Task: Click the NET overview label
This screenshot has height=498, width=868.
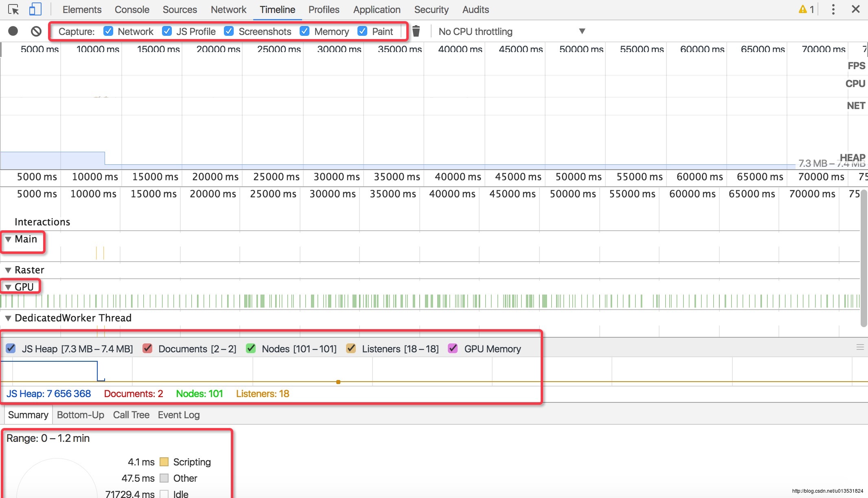Action: pyautogui.click(x=856, y=105)
